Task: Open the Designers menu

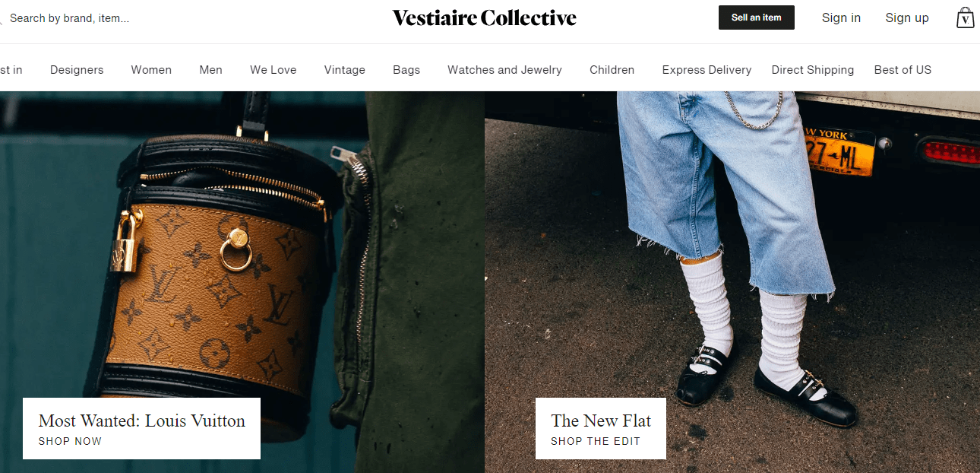Action: [x=77, y=70]
